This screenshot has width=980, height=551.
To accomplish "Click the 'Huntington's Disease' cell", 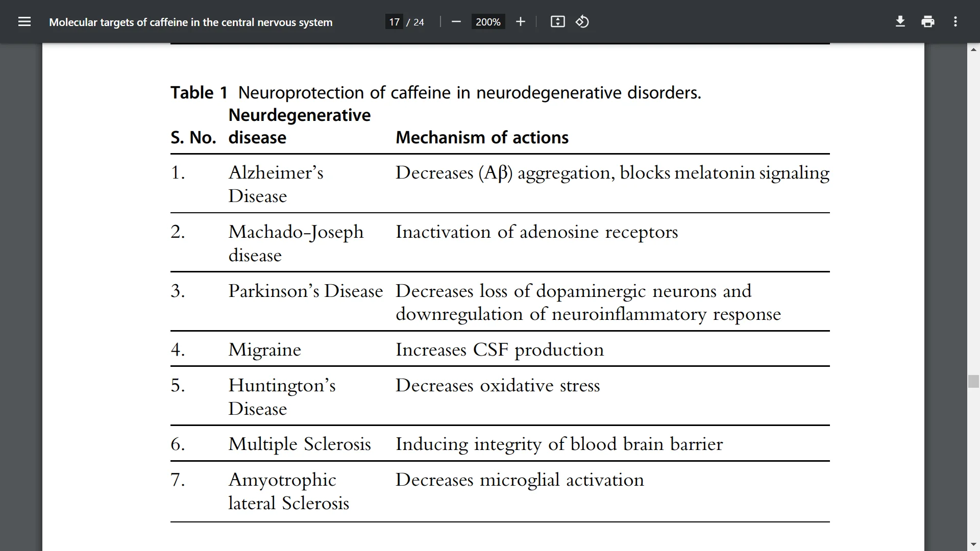I will [x=282, y=397].
